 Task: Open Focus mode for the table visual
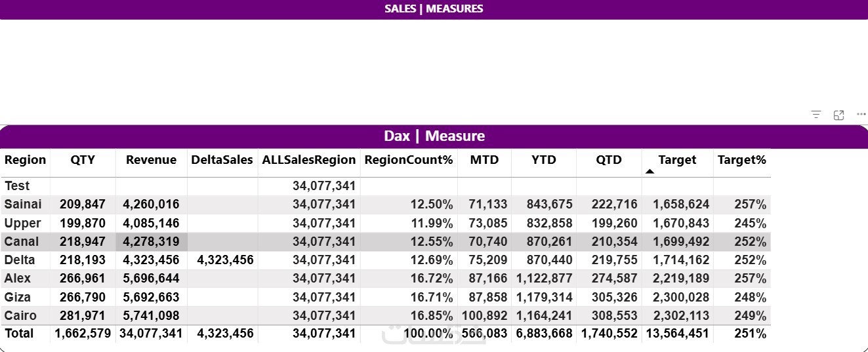pyautogui.click(x=838, y=115)
